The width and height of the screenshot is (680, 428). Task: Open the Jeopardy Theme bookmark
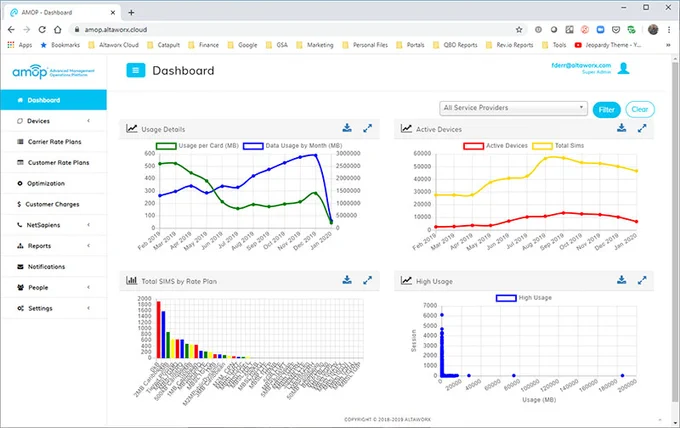click(608, 45)
